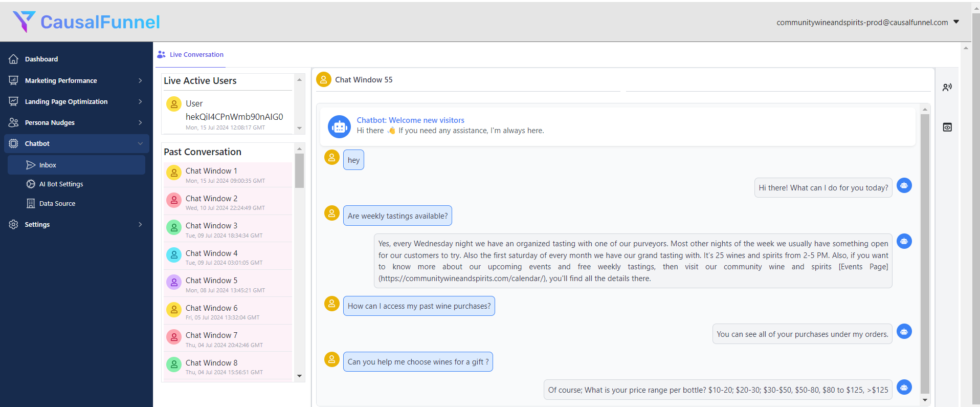
Task: Click the cyan avatar of Chat Window 4
Action: 174,255
